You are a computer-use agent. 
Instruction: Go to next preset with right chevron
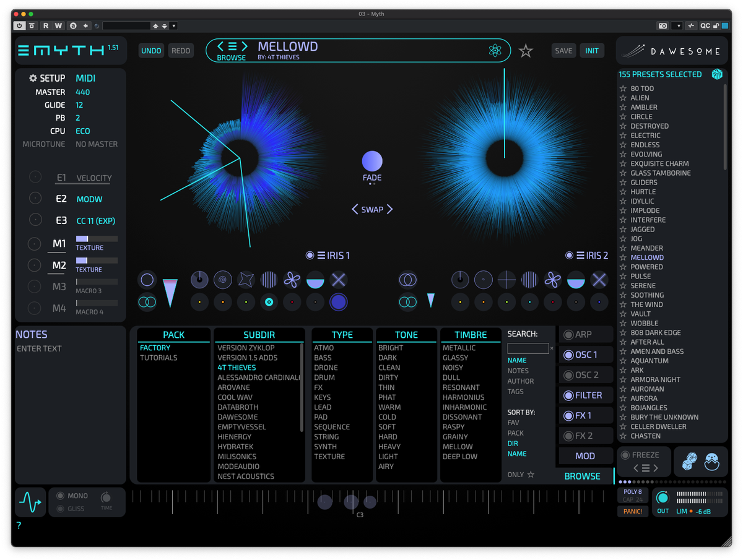(245, 46)
